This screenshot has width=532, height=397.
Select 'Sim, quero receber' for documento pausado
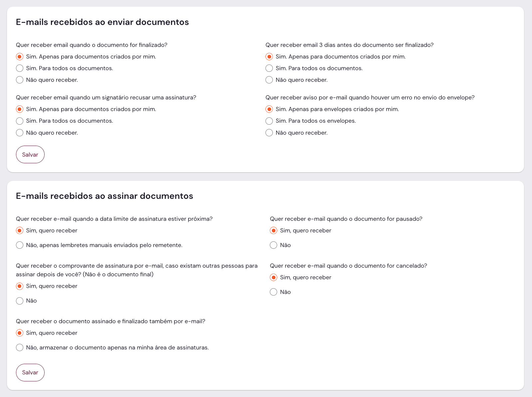pyautogui.click(x=273, y=230)
